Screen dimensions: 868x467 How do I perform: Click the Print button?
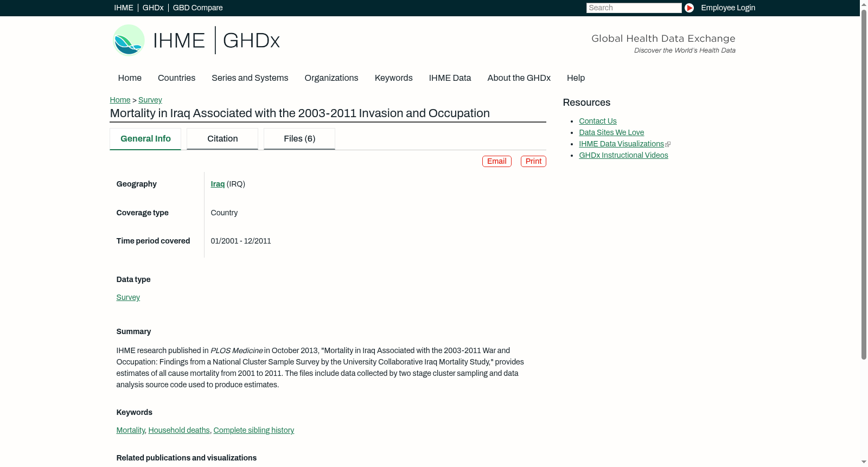(x=533, y=162)
